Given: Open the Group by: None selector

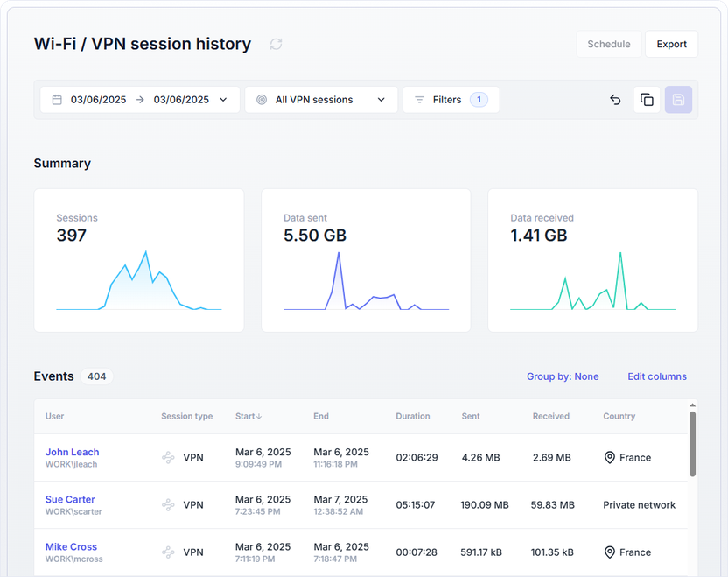Looking at the screenshot, I should point(563,376).
